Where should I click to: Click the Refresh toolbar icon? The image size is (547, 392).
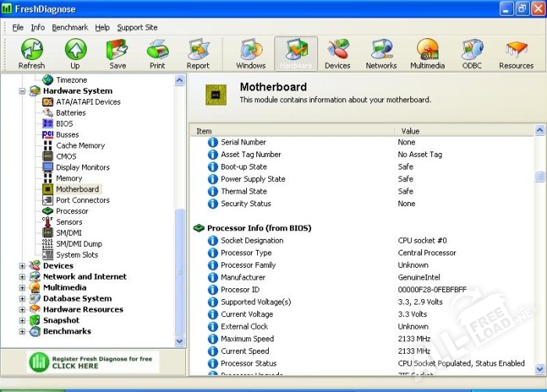click(x=31, y=53)
